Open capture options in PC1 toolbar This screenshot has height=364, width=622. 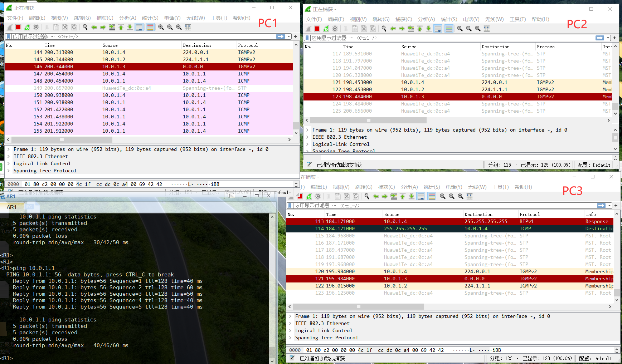click(x=36, y=27)
